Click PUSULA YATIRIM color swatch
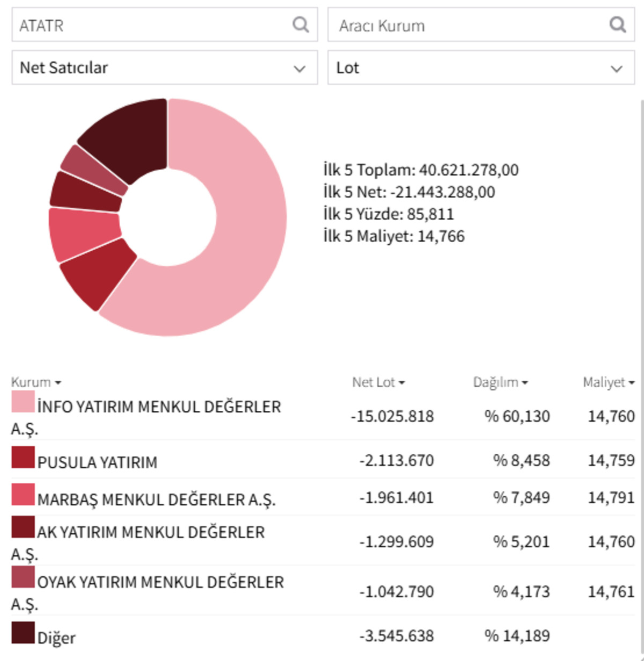Viewport: 644px width, 661px height. tap(23, 457)
